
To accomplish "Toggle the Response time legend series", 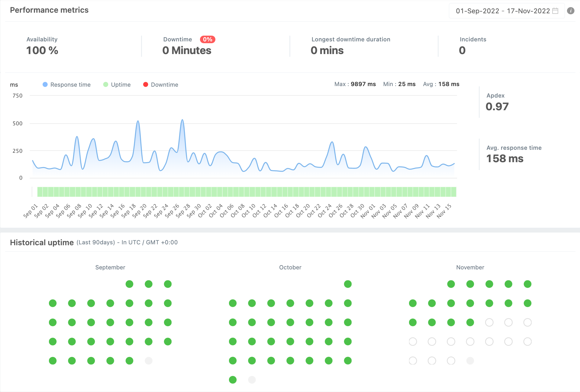I will [x=70, y=85].
